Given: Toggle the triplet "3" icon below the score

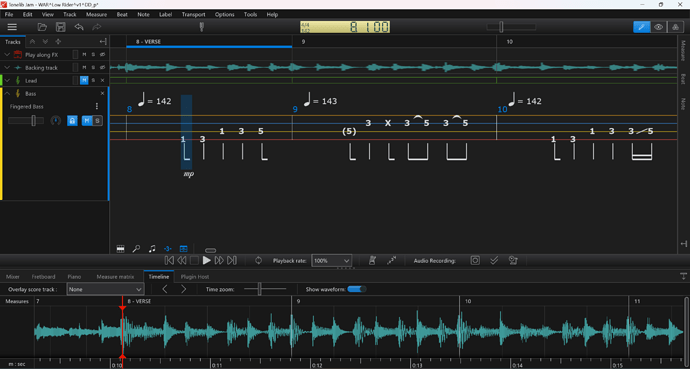Looking at the screenshot, I should [168, 249].
